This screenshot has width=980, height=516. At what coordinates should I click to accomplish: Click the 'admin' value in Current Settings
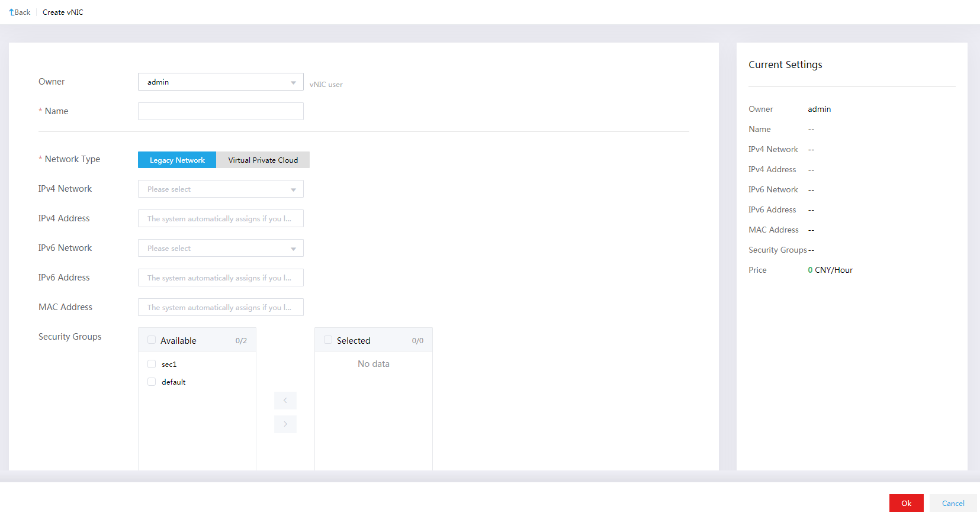(x=820, y=109)
